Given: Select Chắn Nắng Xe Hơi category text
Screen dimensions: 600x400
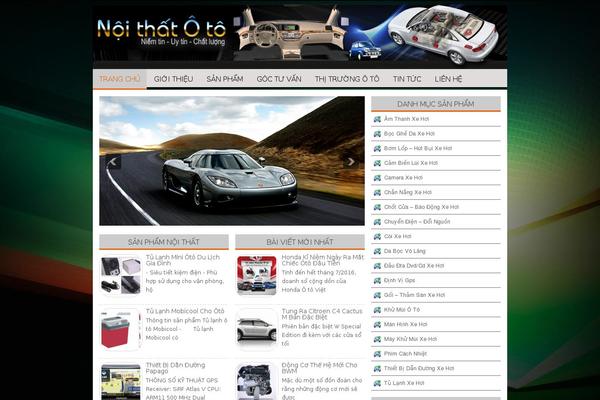Looking at the screenshot, I should (408, 192).
